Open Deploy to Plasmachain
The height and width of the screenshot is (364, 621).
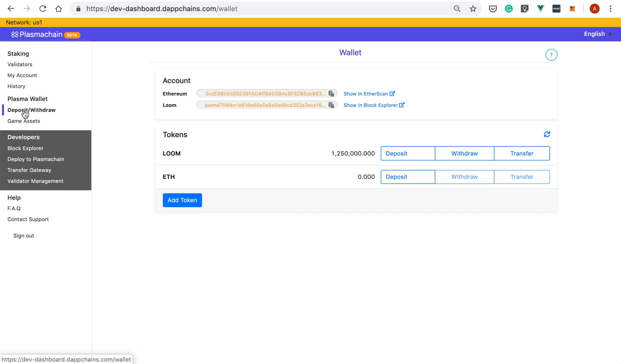pyautogui.click(x=36, y=159)
